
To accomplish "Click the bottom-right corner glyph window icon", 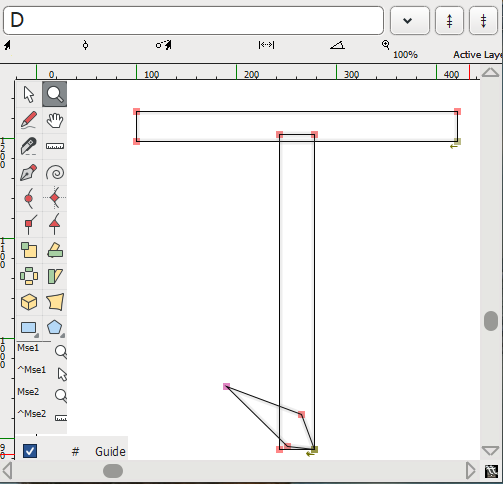I will point(491,472).
